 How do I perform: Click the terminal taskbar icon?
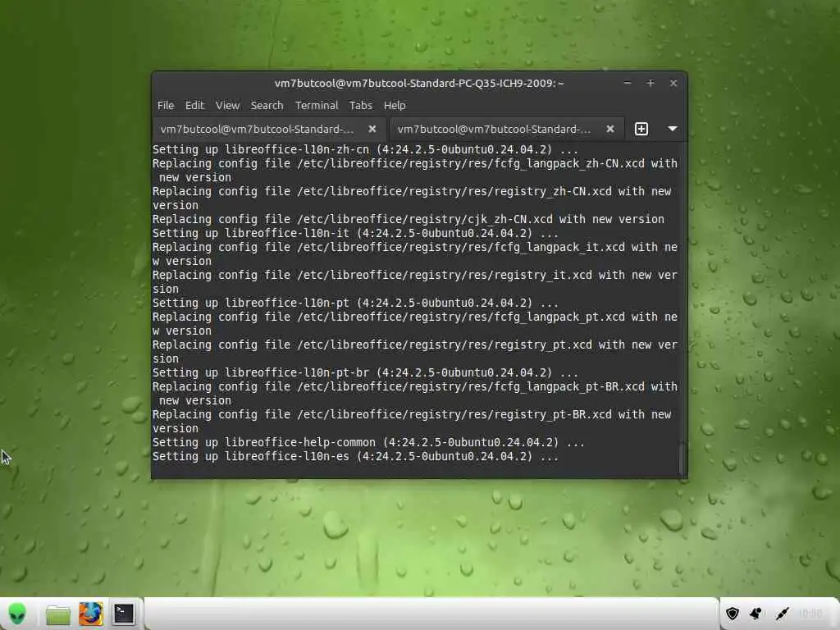(123, 614)
